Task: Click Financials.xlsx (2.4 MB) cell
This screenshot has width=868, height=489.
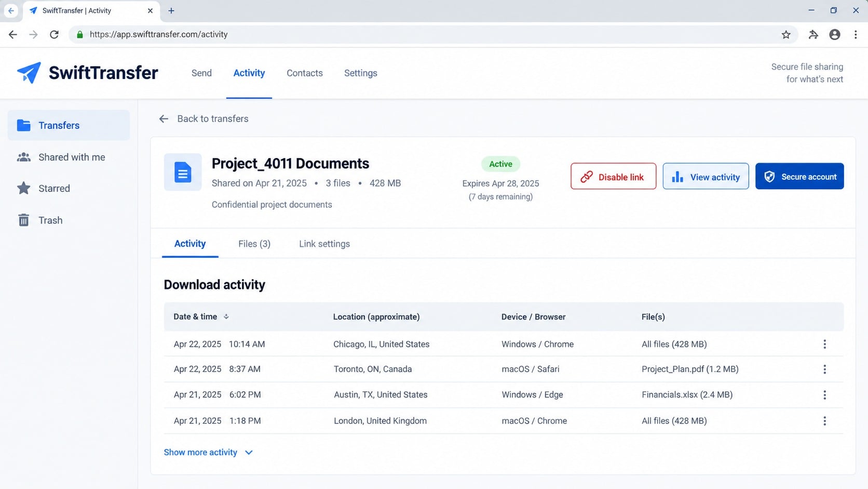Action: (x=687, y=395)
